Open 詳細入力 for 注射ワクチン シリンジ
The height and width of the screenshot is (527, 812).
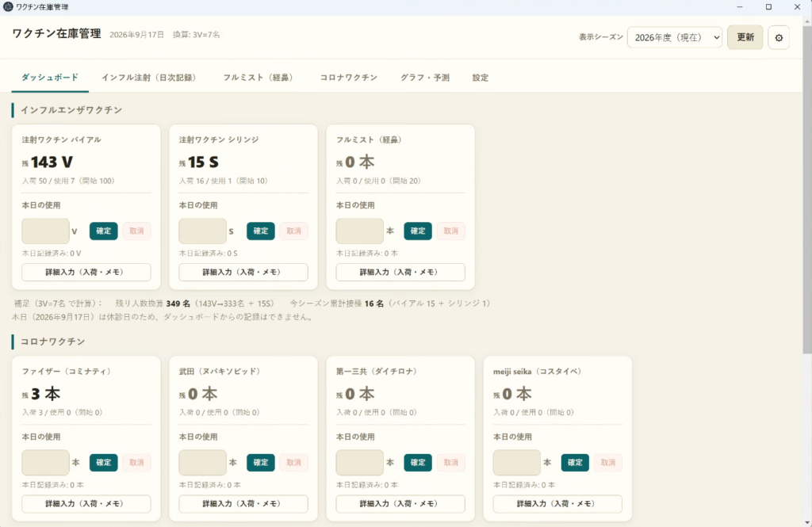243,273
